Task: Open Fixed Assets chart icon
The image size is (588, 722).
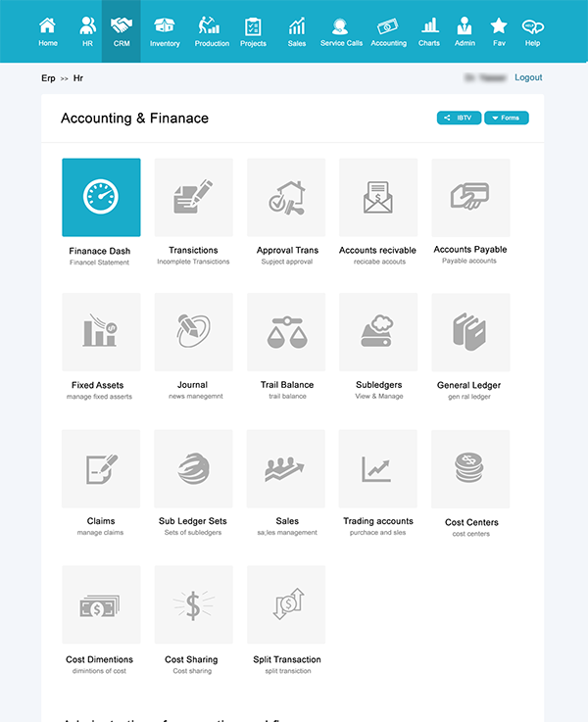Action: point(101,332)
